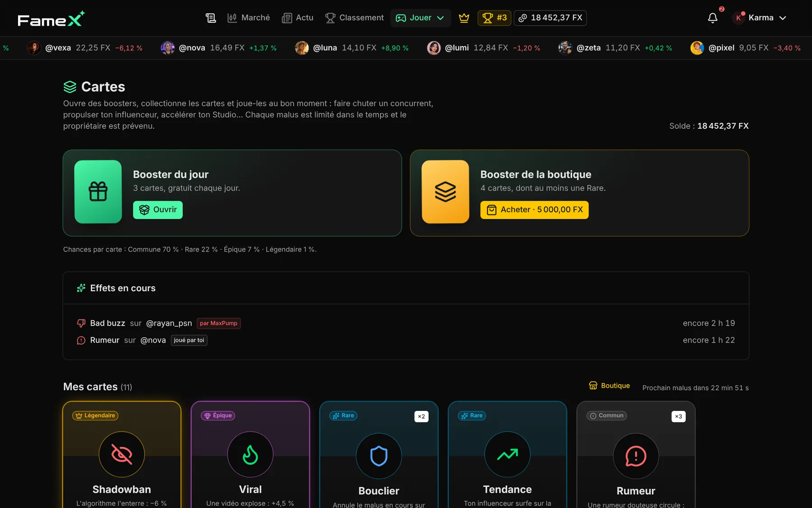Buy the shop booster for 5 000,00 FX
812x508 pixels.
(535, 210)
